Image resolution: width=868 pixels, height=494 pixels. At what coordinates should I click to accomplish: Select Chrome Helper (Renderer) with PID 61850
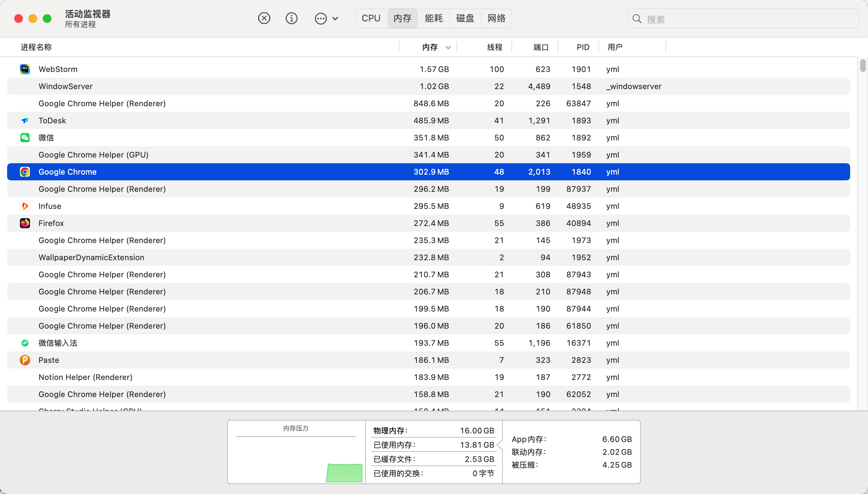(429, 326)
